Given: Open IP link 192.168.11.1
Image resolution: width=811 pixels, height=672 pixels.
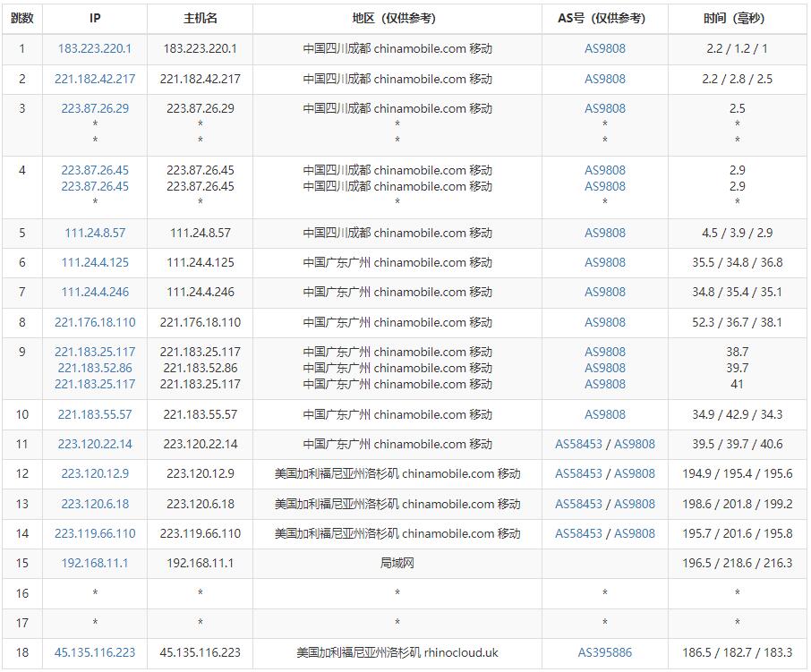Looking at the screenshot, I should 95,563.
